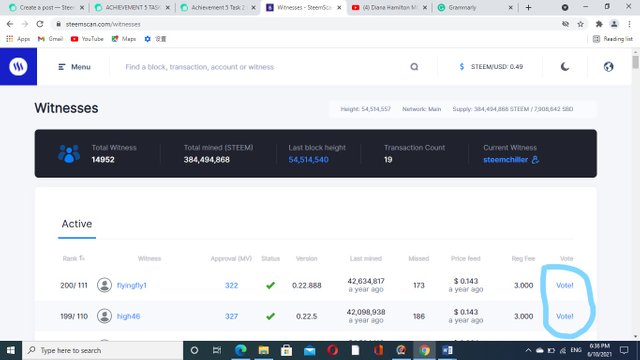Image resolution: width=640 pixels, height=360 pixels.
Task: Switch to Diana Hamilton YouTube tab
Action: tap(389, 7)
